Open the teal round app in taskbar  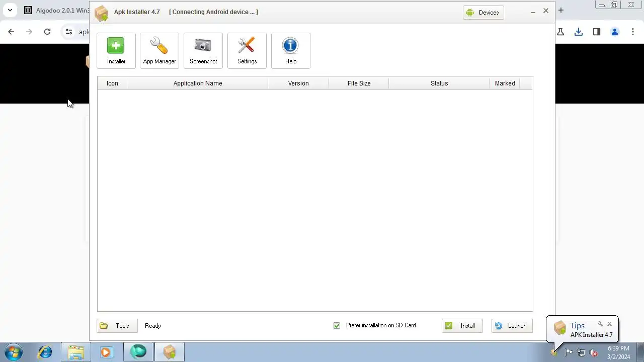[138, 352]
